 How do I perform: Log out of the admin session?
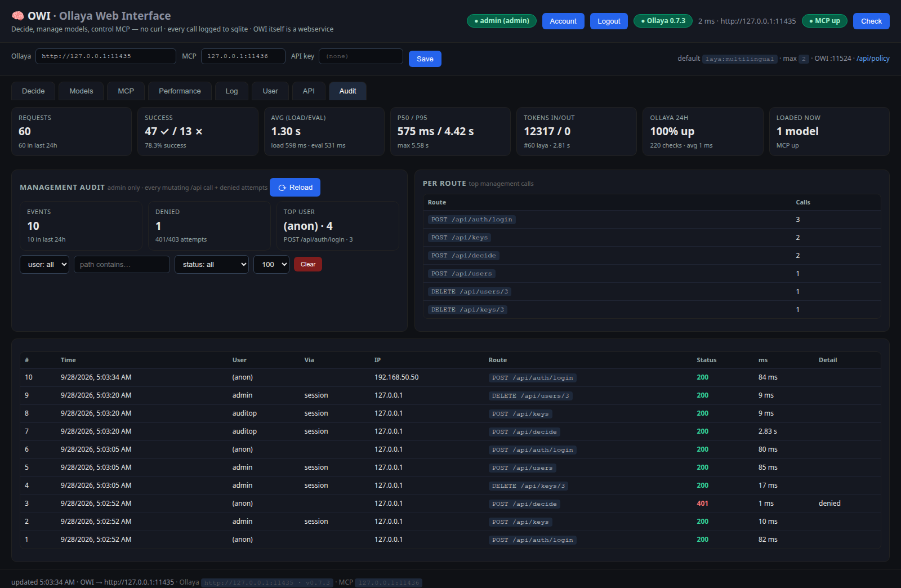click(x=609, y=21)
